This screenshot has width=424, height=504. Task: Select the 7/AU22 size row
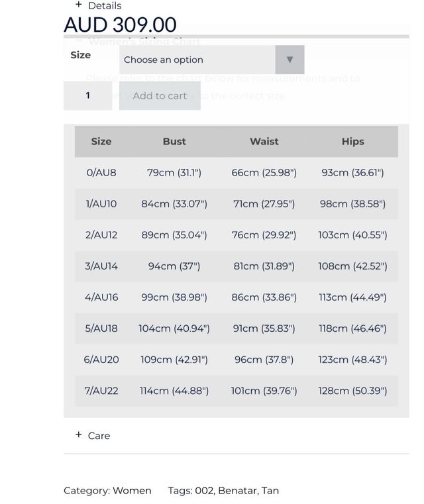[x=101, y=391]
